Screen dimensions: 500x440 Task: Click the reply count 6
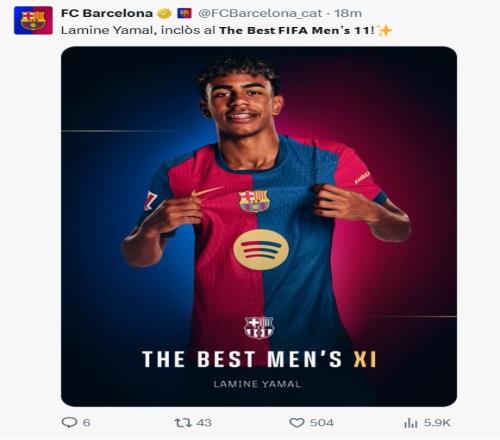pos(86,423)
